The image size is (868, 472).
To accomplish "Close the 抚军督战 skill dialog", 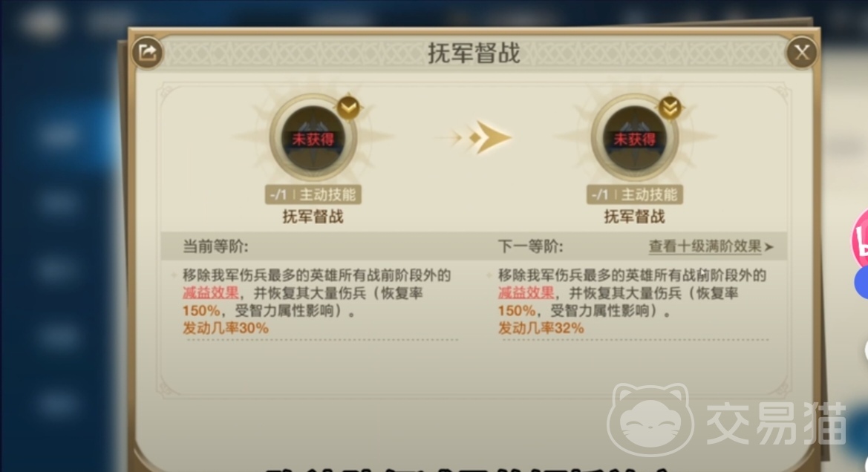I will click(x=802, y=53).
